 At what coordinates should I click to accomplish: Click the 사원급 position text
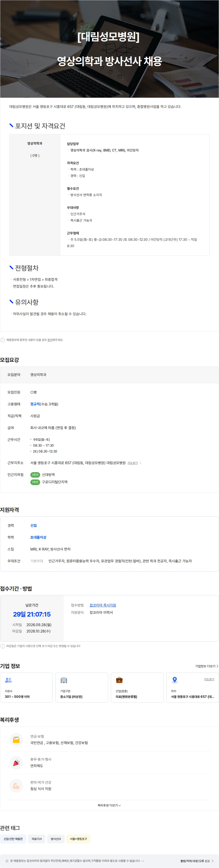click(35, 416)
